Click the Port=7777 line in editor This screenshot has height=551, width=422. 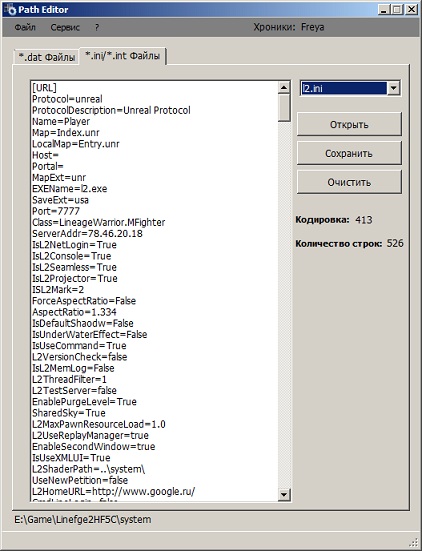point(56,211)
